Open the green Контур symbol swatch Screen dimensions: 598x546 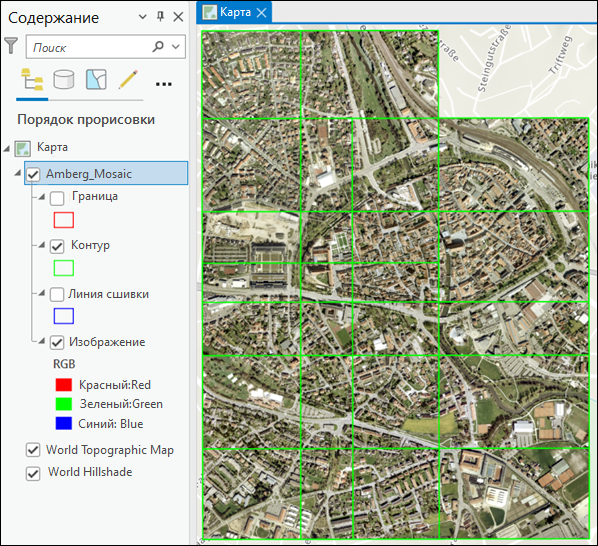64,268
